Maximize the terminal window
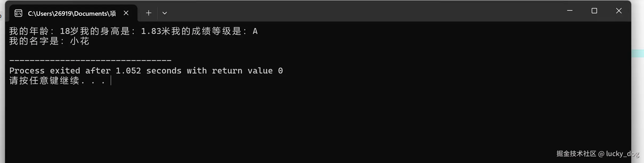This screenshot has width=644, height=163. tap(594, 11)
